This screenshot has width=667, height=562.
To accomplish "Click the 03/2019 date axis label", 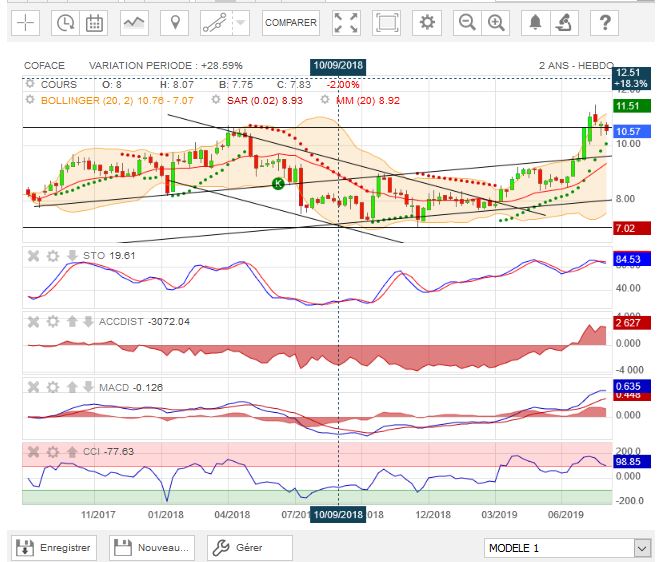I will (x=499, y=515).
